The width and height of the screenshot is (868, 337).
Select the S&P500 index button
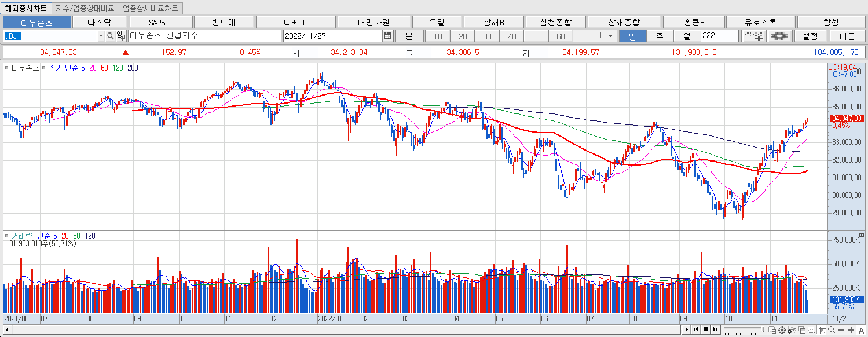[161, 23]
